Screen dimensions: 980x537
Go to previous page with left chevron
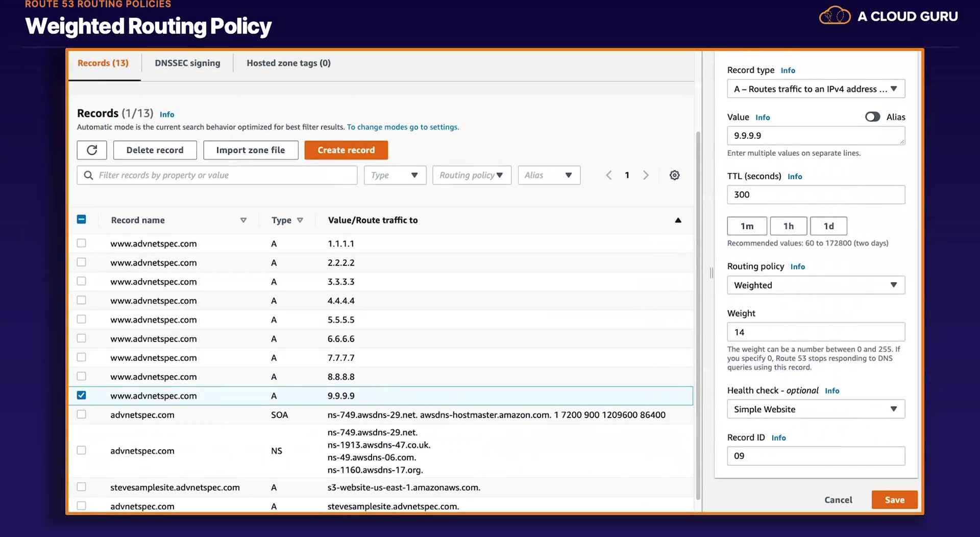tap(608, 175)
